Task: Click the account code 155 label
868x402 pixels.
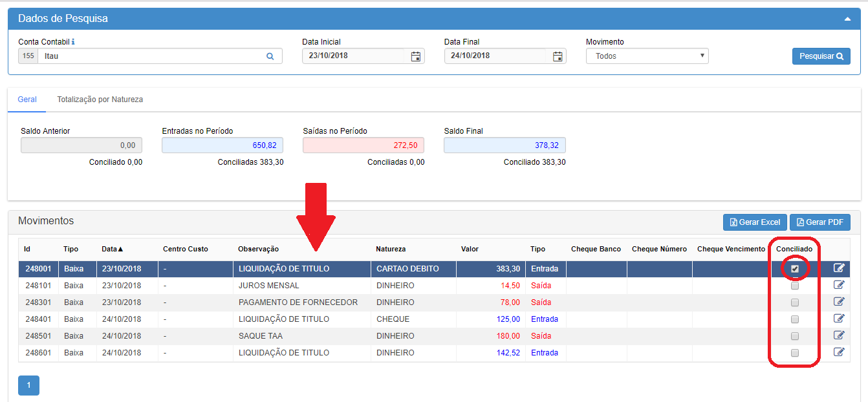Action: tap(28, 56)
